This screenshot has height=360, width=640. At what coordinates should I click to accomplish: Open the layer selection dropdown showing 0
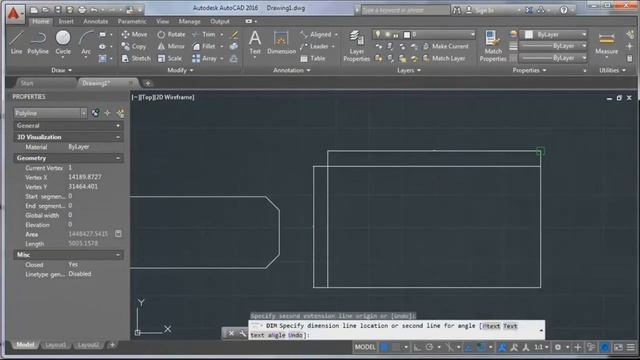point(424,35)
